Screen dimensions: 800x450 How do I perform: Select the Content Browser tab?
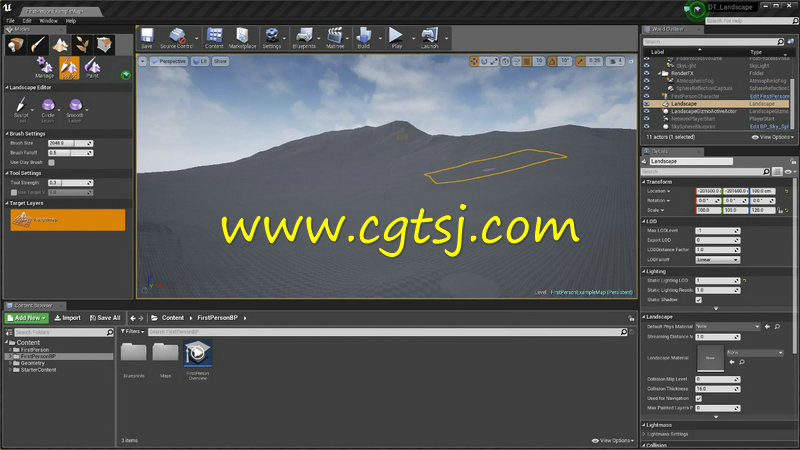tap(33, 306)
